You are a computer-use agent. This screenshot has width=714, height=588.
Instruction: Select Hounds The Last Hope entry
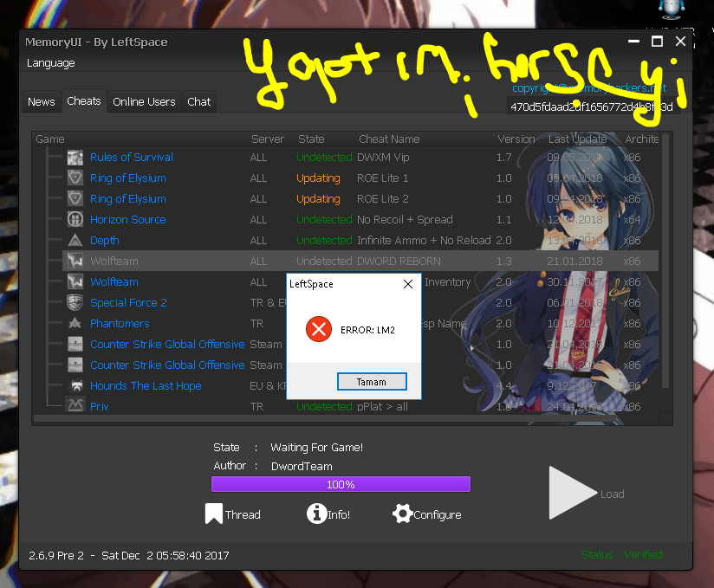point(146,386)
